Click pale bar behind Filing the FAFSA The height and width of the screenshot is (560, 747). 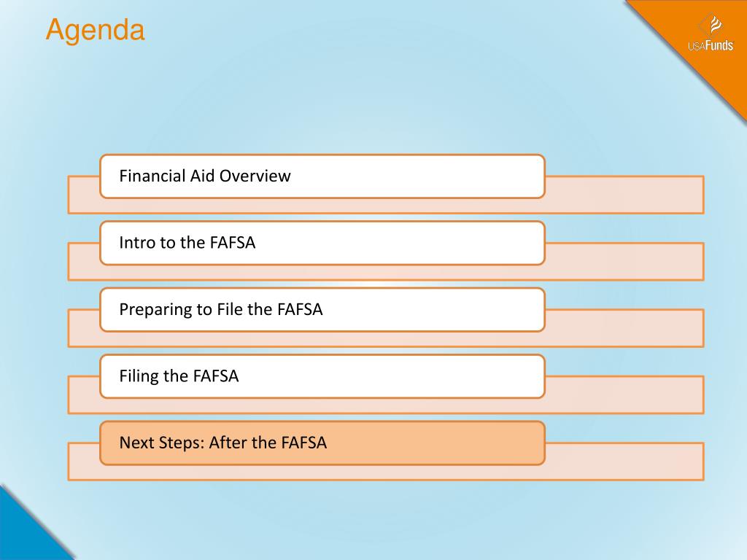click(x=624, y=394)
